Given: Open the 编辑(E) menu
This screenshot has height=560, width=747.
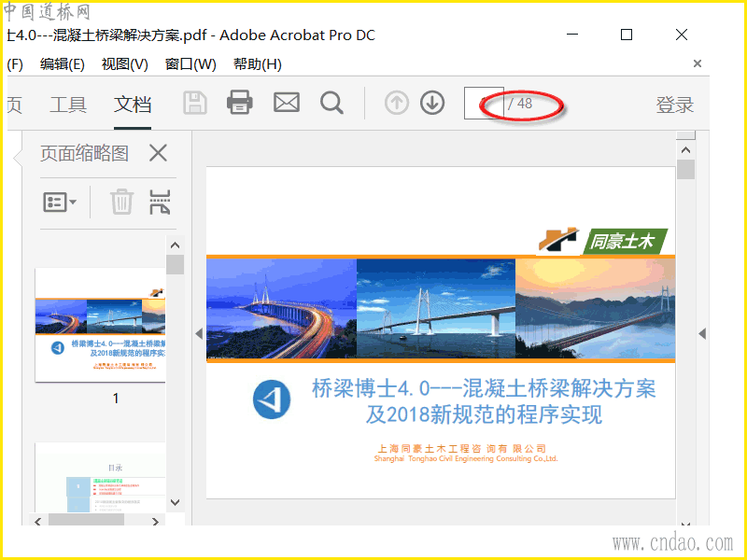Looking at the screenshot, I should point(63,63).
